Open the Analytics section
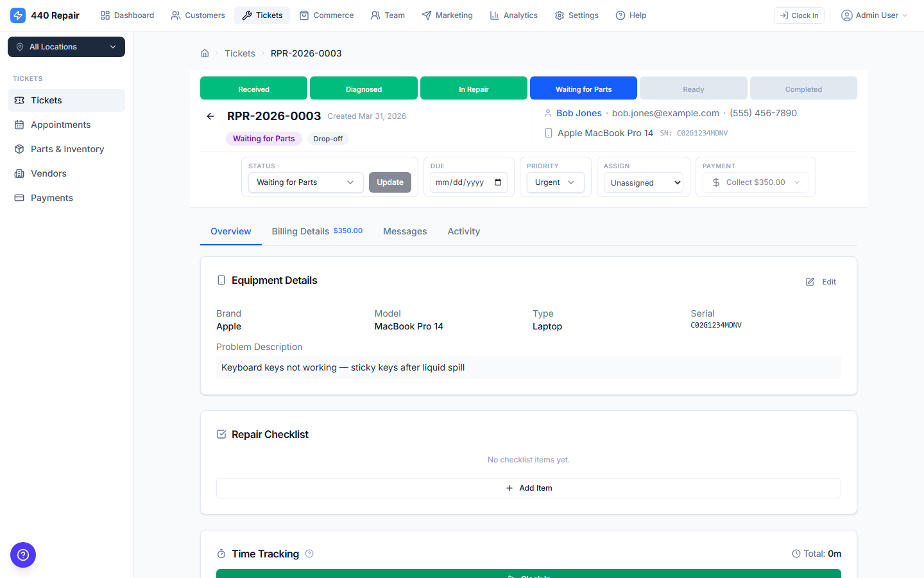 point(513,15)
